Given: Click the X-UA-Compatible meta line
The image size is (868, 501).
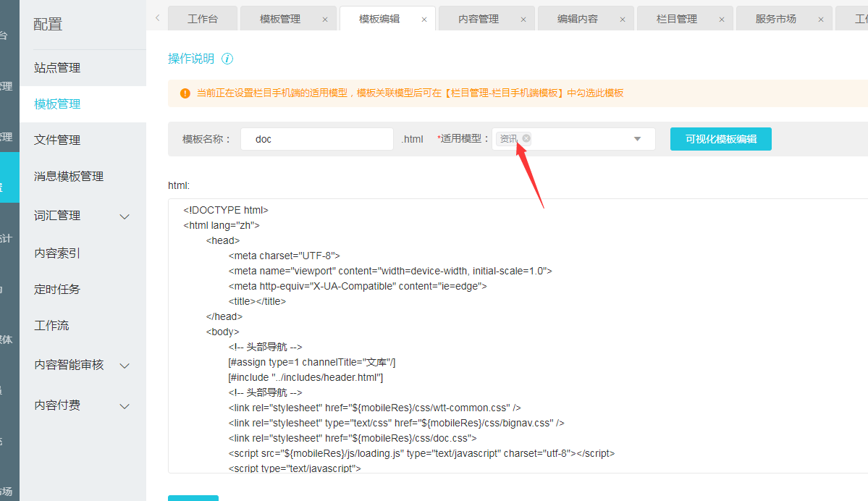Looking at the screenshot, I should point(358,286).
